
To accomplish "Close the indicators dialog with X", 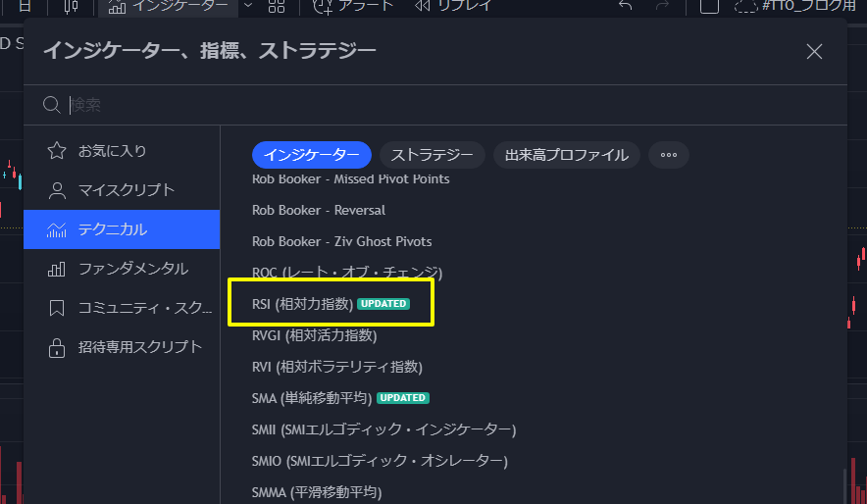I will coord(814,51).
